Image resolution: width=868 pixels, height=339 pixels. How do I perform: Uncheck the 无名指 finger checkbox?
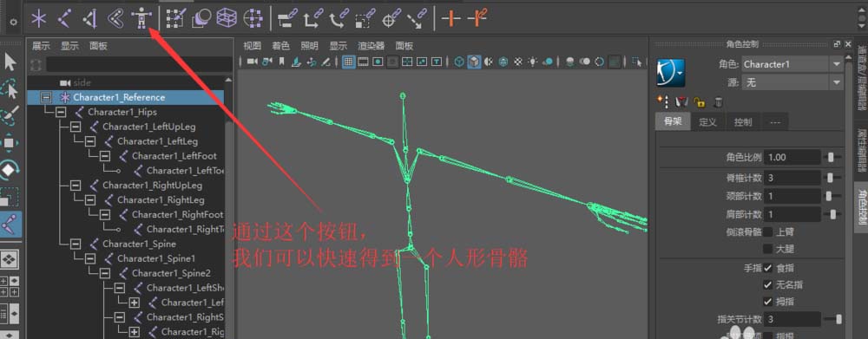pos(768,285)
